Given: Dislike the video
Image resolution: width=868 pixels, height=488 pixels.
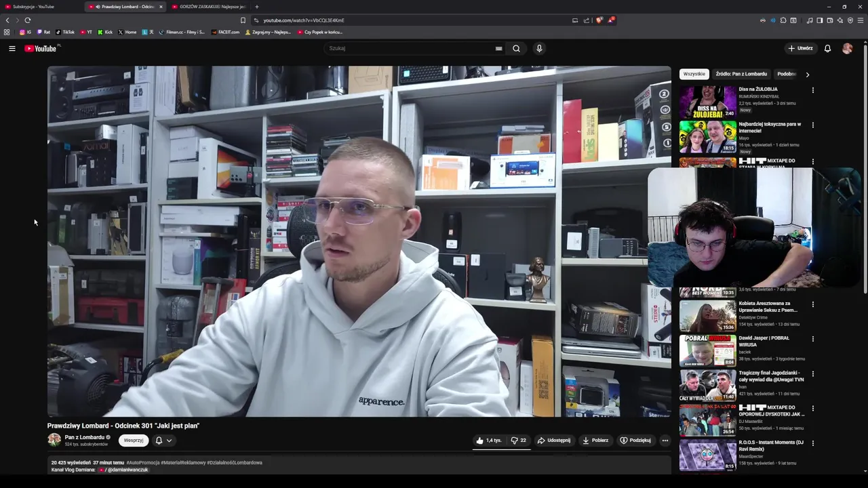Looking at the screenshot, I should click(519, 441).
